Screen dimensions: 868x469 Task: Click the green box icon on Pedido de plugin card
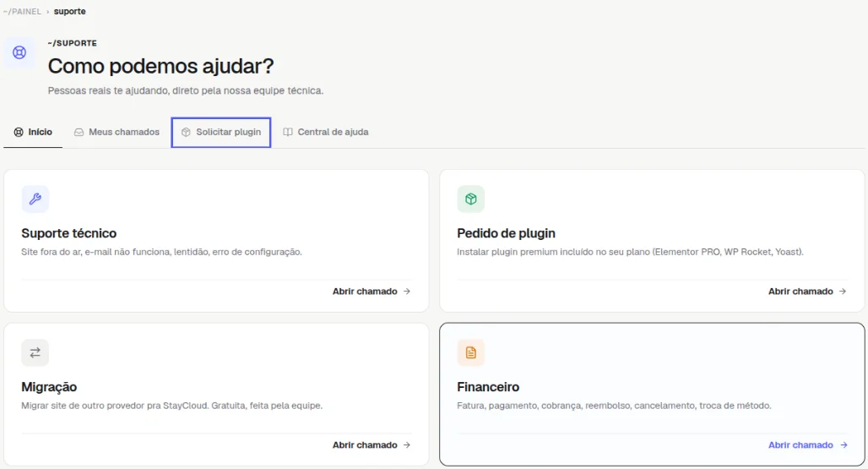[470, 199]
